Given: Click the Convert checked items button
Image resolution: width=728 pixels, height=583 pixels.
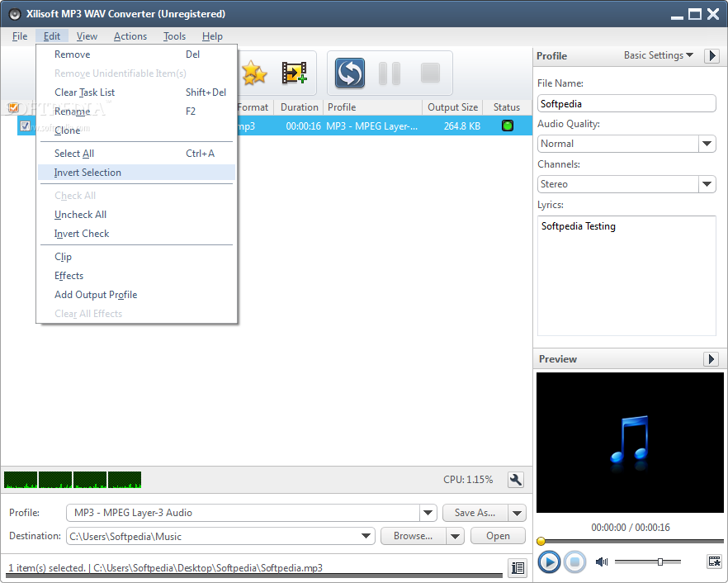Looking at the screenshot, I should tap(350, 73).
